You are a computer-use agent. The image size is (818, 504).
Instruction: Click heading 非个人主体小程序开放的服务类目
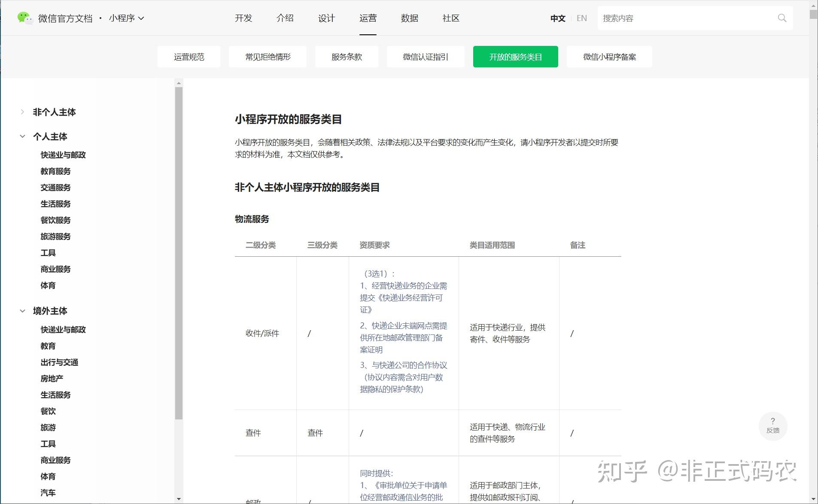point(307,187)
